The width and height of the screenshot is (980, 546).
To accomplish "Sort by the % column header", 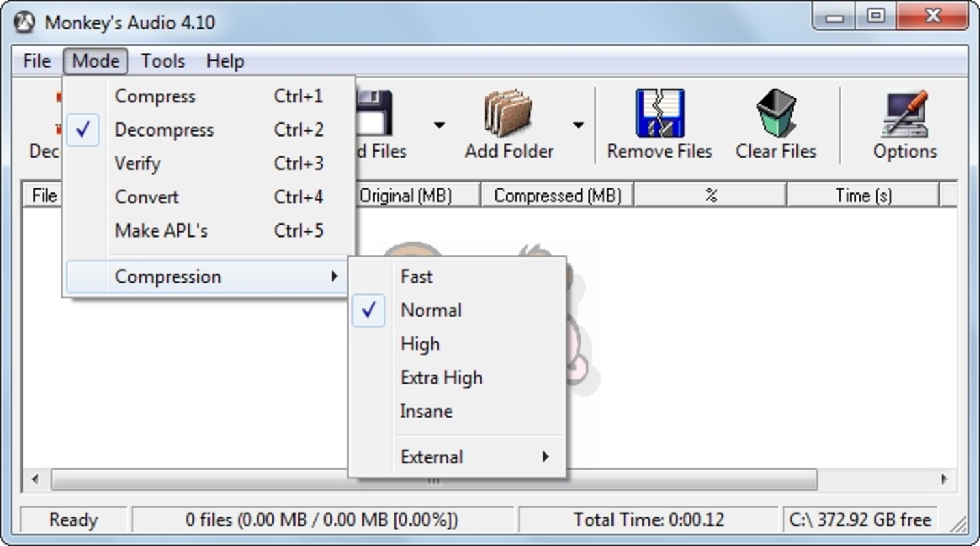I will (710, 195).
